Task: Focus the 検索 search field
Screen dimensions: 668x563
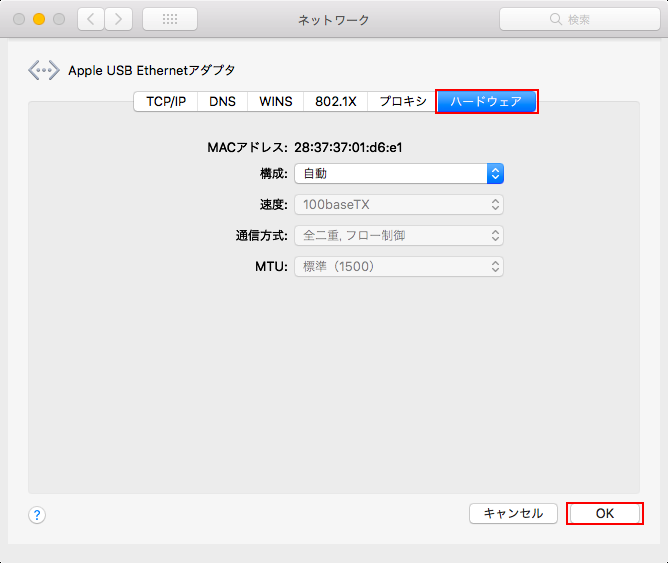Action: [578, 19]
